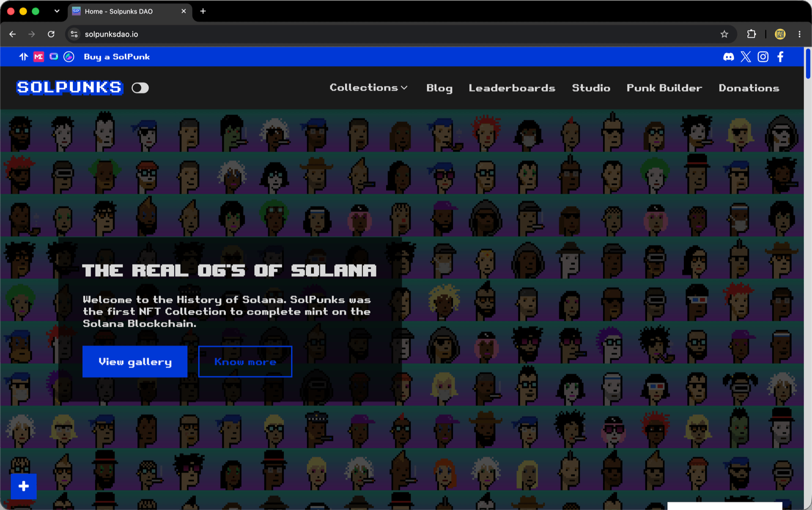The image size is (812, 510).
Task: Click the circular leaf marketplace icon
Action: [69, 57]
